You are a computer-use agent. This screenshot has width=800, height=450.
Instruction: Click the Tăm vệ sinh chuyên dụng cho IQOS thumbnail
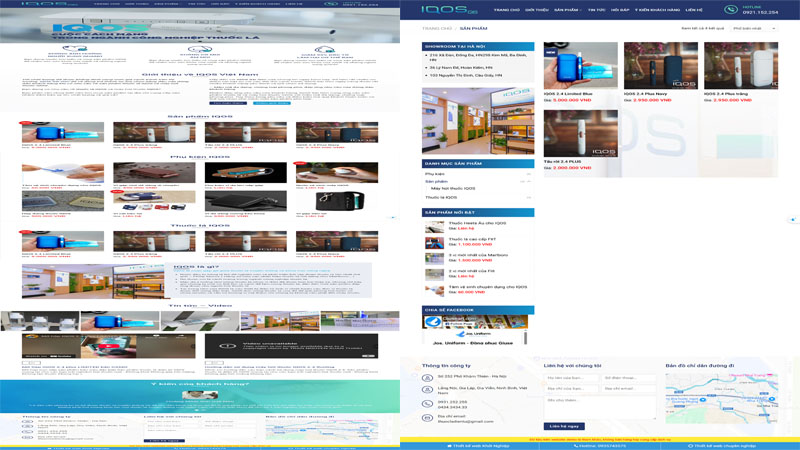coord(434,290)
